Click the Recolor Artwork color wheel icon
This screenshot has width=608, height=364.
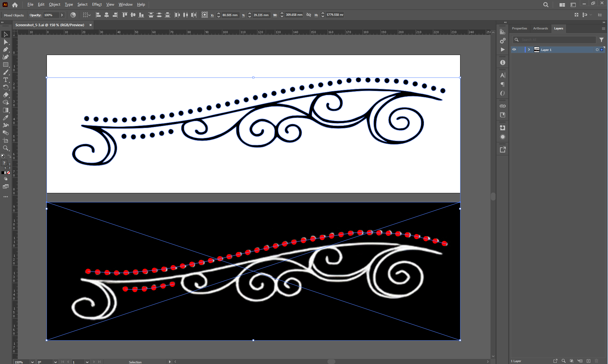(x=73, y=15)
